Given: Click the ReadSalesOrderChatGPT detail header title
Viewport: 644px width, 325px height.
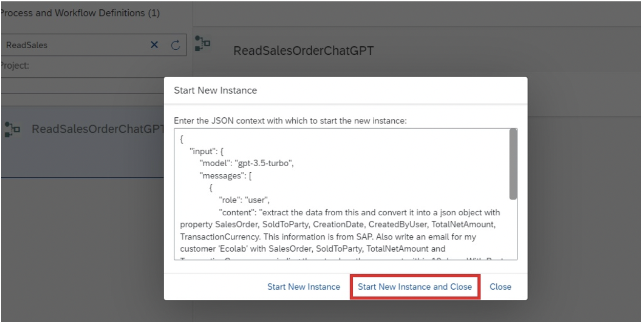Looking at the screenshot, I should (x=304, y=50).
